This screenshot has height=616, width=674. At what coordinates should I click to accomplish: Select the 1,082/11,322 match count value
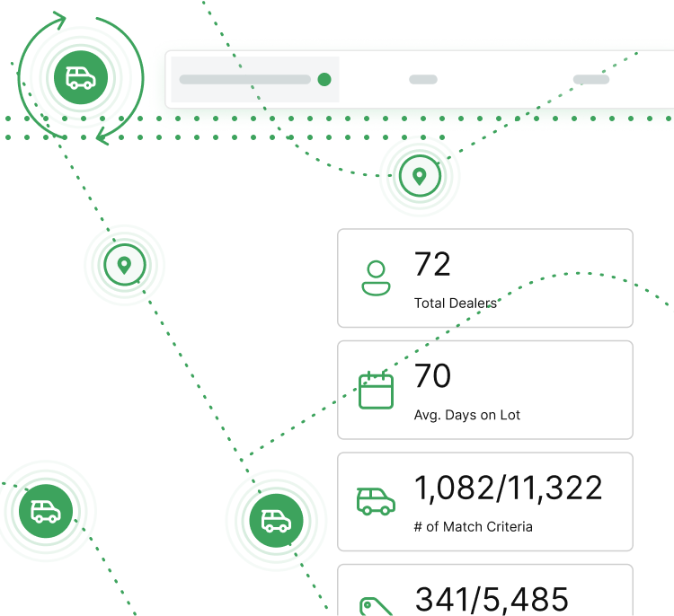508,488
